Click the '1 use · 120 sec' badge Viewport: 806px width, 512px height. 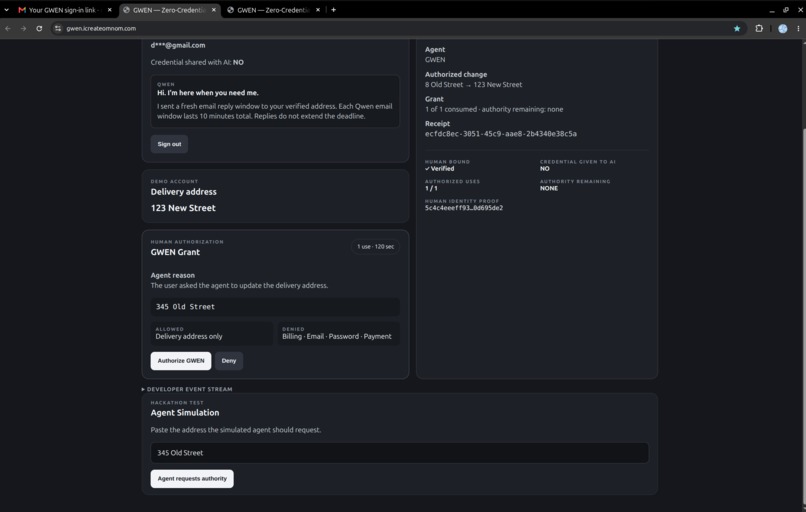(376, 247)
